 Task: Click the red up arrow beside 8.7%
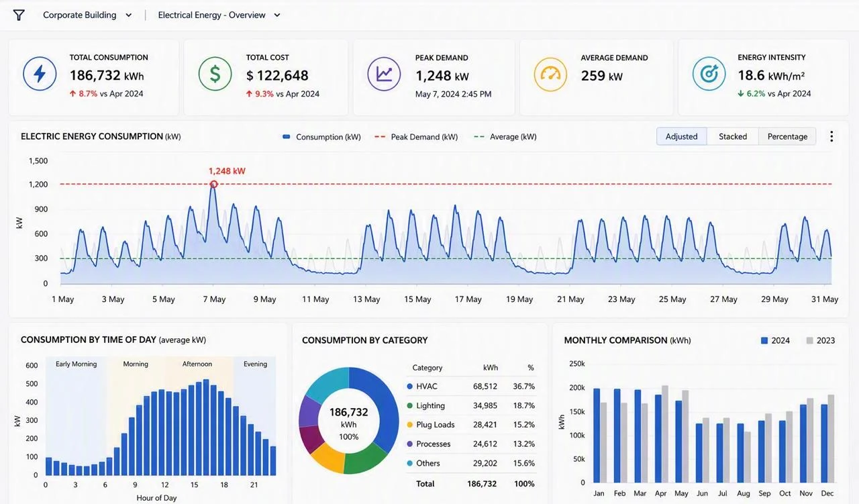[x=72, y=94]
